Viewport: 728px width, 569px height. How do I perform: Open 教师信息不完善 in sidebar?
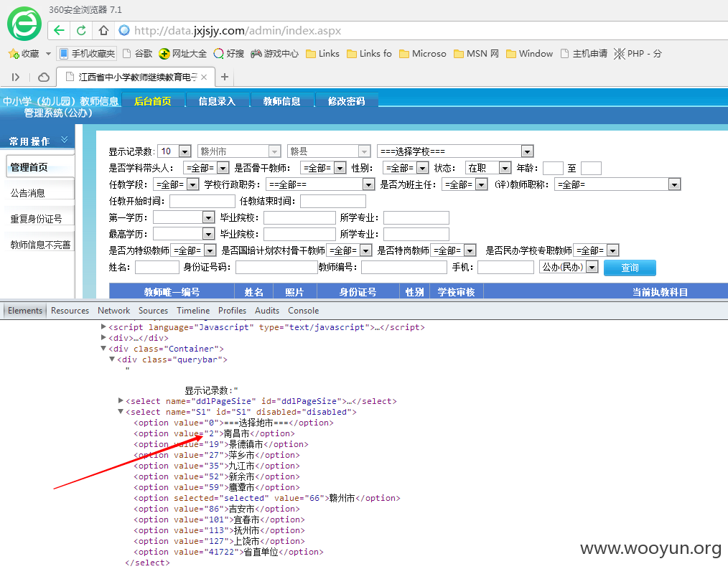pyautogui.click(x=40, y=245)
